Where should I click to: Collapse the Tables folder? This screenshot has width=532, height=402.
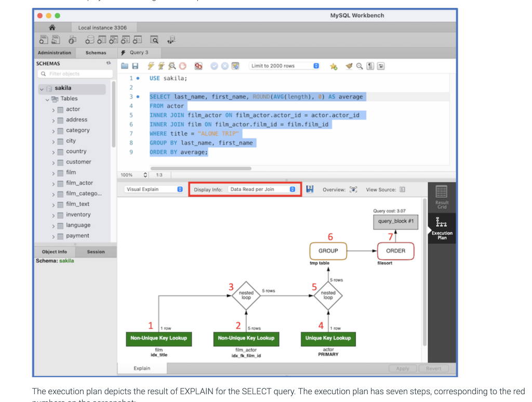[47, 99]
